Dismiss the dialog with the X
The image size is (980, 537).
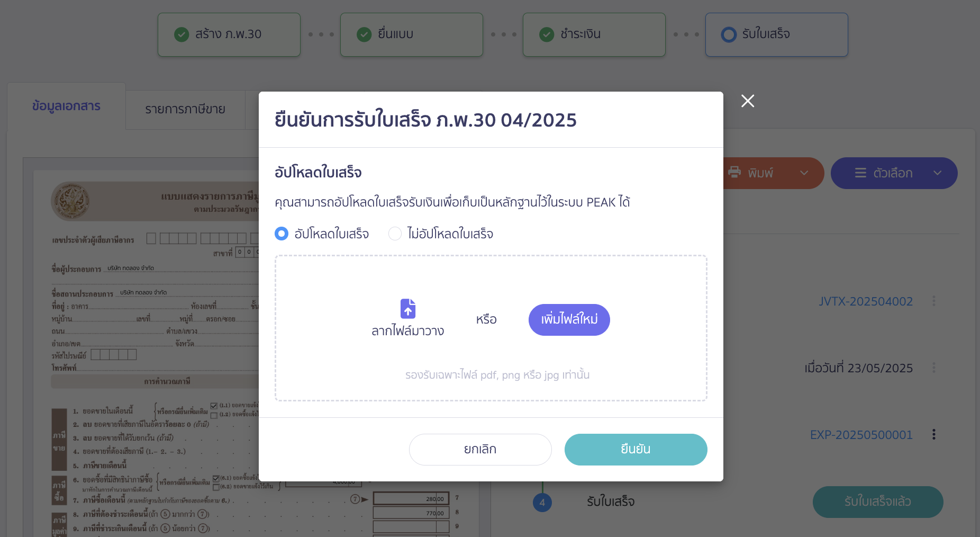click(x=747, y=101)
